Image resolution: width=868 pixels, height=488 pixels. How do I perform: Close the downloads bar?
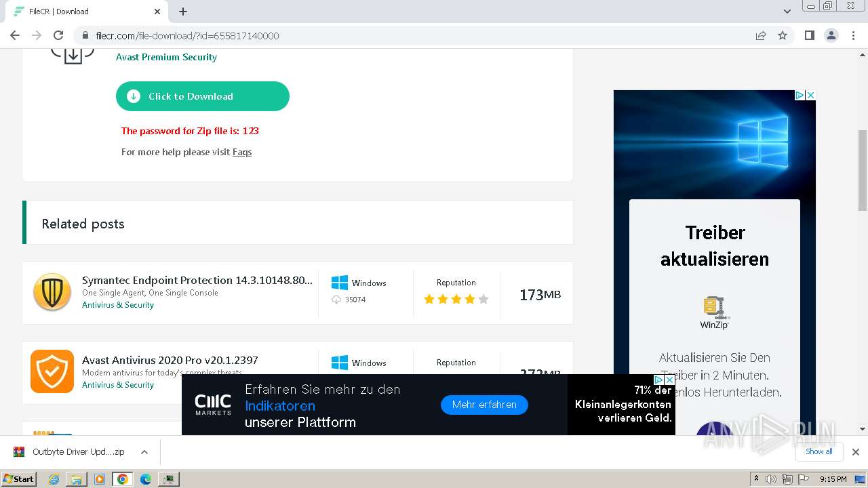coord(856,452)
